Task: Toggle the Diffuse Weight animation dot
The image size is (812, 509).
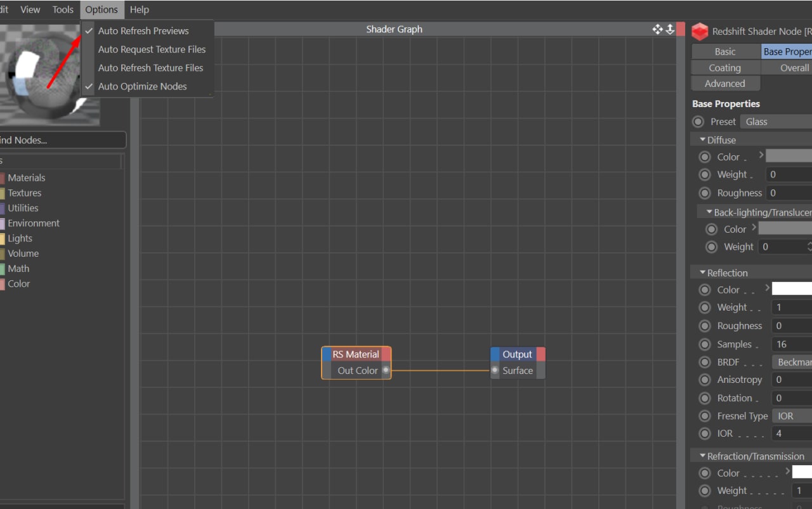Action: tap(705, 175)
